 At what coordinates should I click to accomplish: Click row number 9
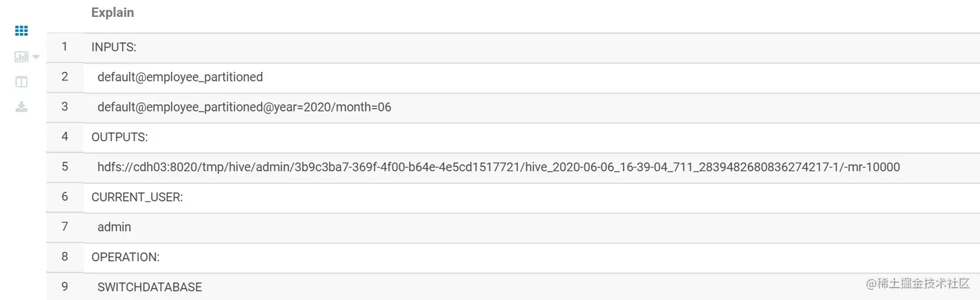65,286
